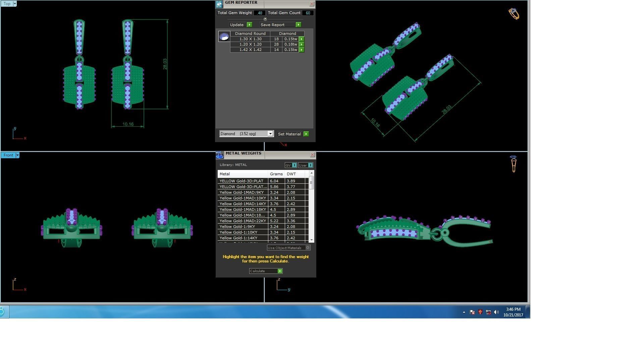Image resolution: width=644 pixels, height=362 pixels.
Task: Click the volume speaker tray icon
Action: (x=496, y=312)
